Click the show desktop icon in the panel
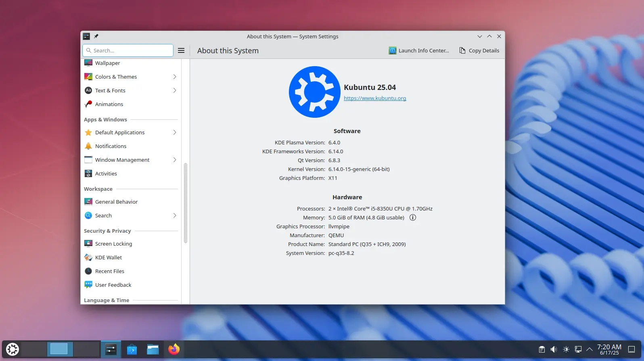The image size is (644, 361). 632,349
